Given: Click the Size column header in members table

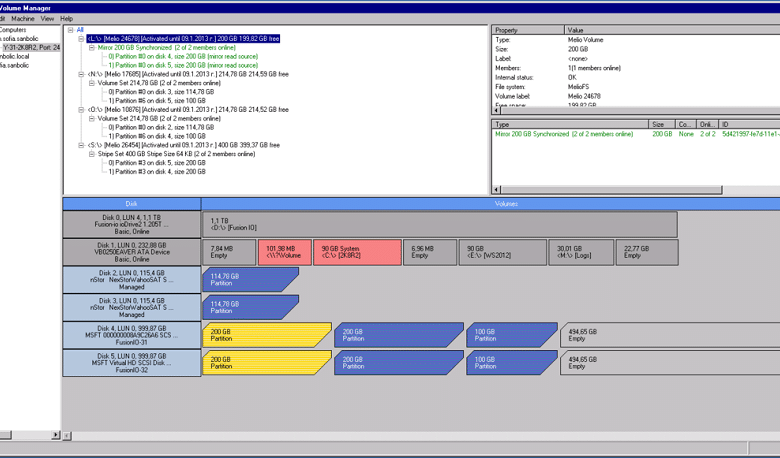Looking at the screenshot, I should pyautogui.click(x=662, y=124).
